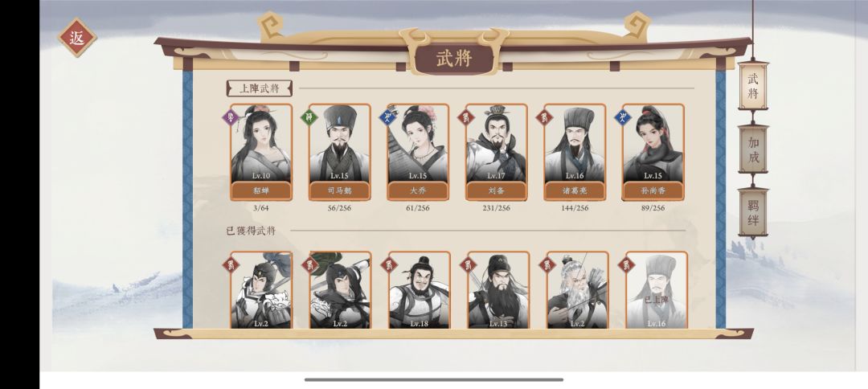Tap the 司马懿 name button
The width and height of the screenshot is (868, 389).
[339, 191]
